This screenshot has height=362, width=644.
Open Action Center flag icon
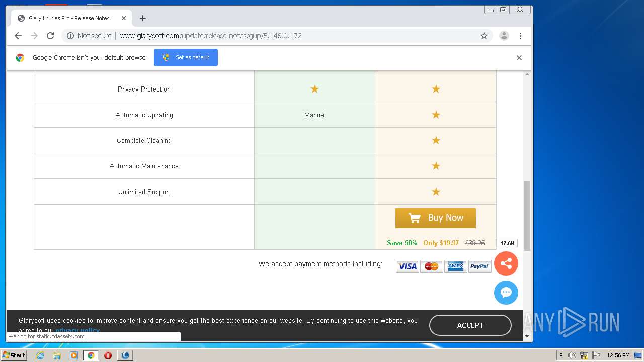[x=596, y=355]
